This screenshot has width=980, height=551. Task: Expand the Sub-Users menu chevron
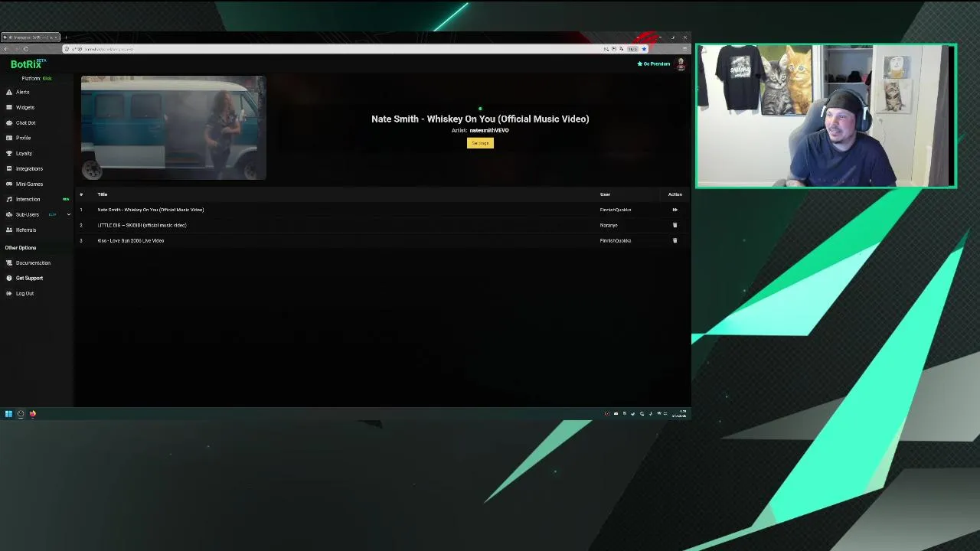68,214
